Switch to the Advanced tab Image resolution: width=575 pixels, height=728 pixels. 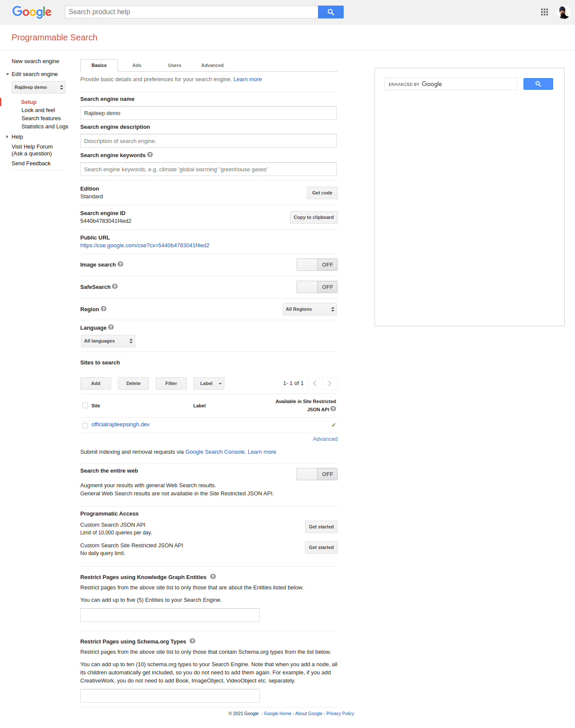tap(212, 65)
